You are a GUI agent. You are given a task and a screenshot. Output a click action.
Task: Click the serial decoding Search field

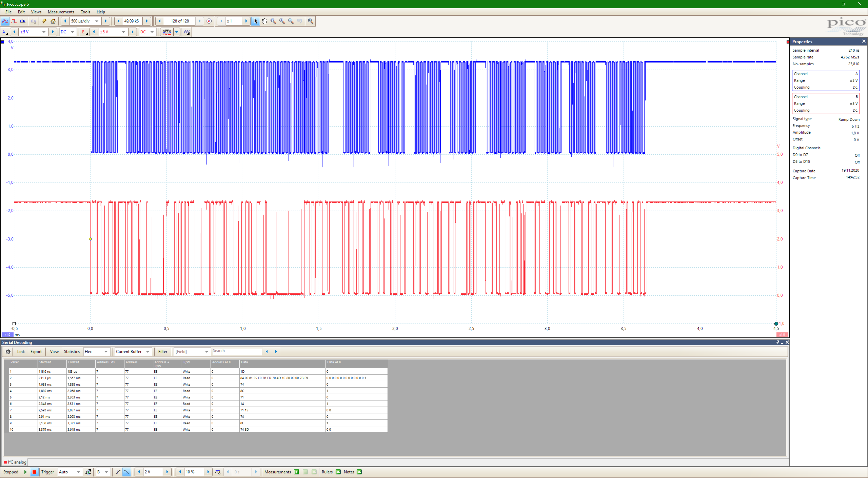pyautogui.click(x=237, y=351)
